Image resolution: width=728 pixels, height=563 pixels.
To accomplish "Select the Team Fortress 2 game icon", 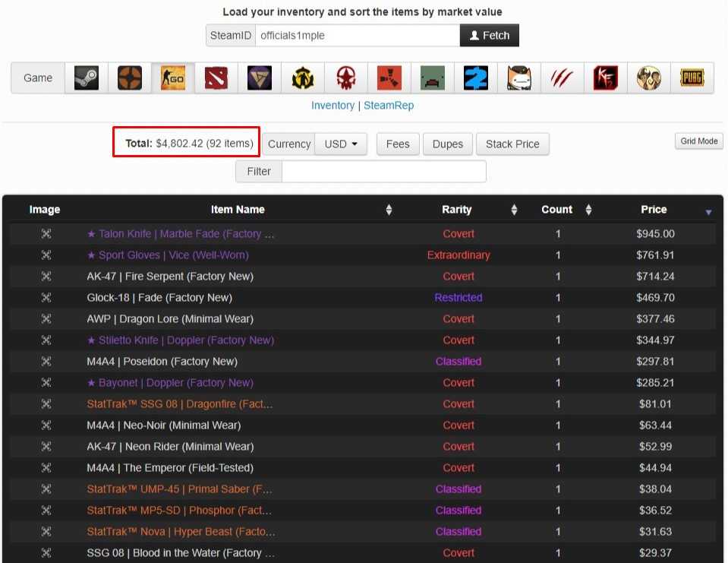I will pyautogui.click(x=129, y=77).
